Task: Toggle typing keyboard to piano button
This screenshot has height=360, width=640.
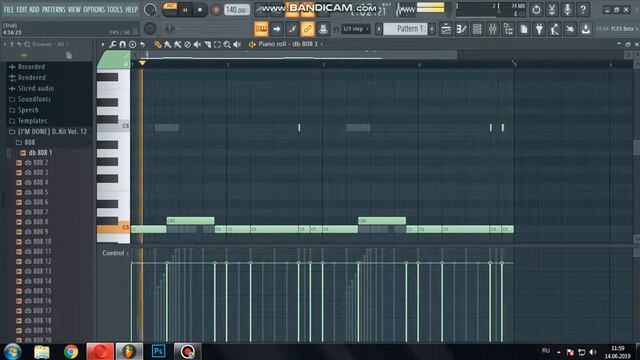Action: [x=261, y=29]
